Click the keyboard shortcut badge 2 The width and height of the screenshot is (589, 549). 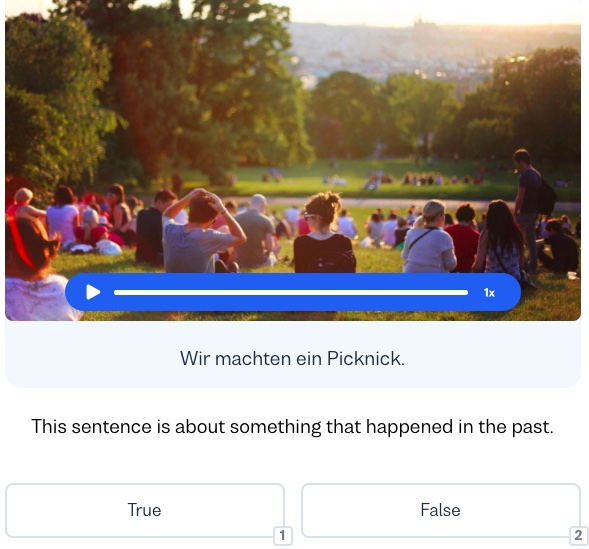click(578, 535)
